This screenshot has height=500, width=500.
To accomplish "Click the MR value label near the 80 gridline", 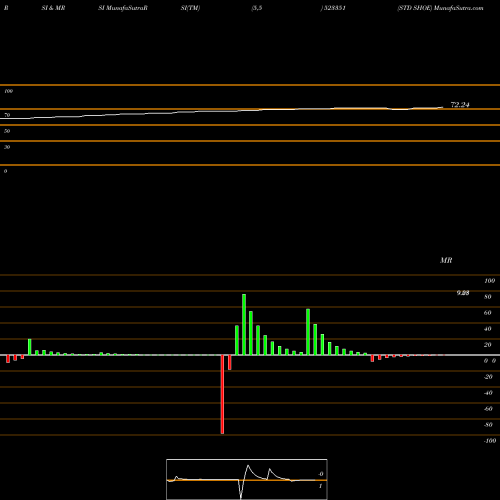I will (463, 293).
